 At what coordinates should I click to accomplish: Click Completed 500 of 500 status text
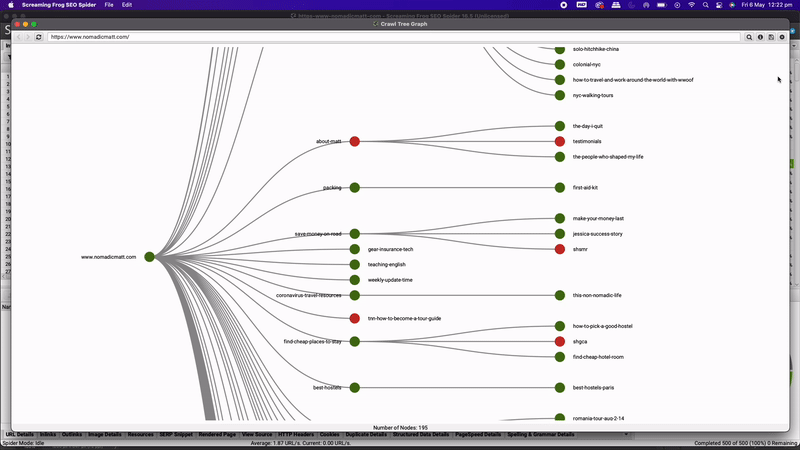(745, 443)
